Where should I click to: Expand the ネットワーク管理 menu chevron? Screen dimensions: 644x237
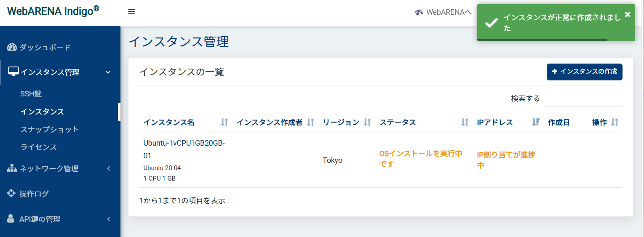(x=108, y=169)
